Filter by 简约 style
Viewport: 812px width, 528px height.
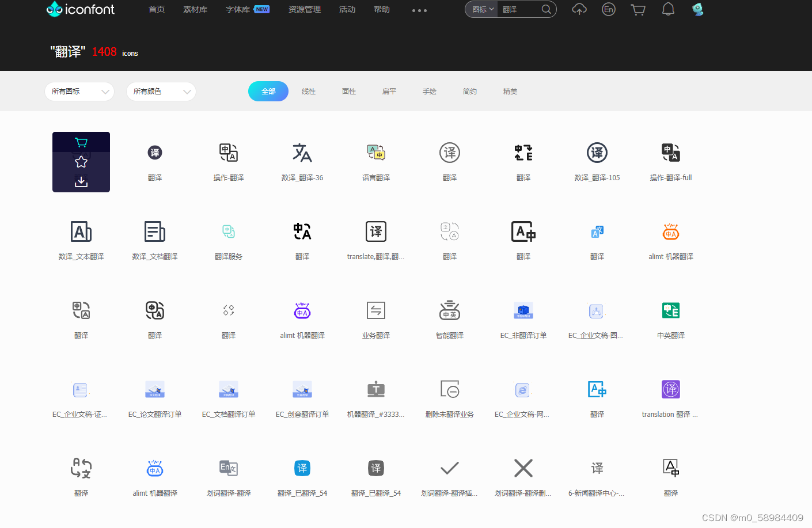point(470,91)
